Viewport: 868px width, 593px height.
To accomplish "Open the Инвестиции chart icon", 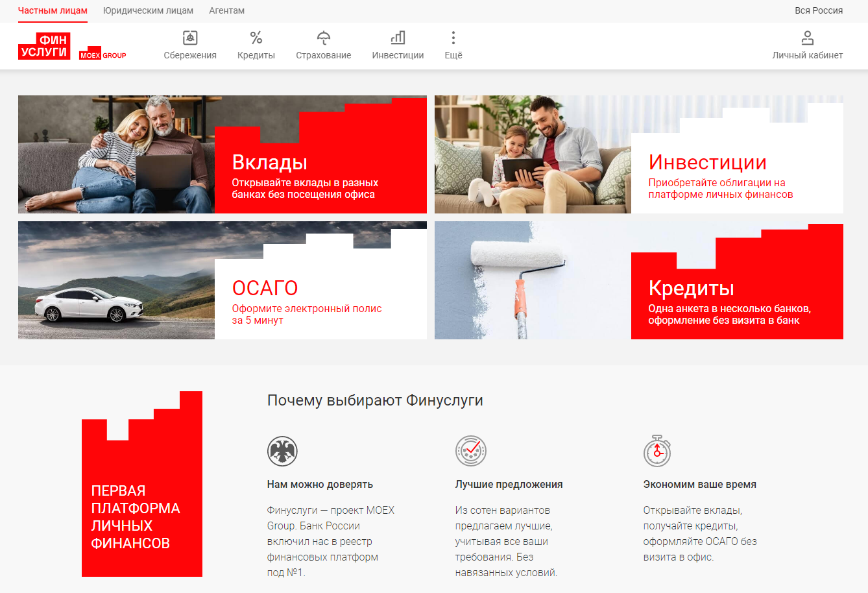I will pyautogui.click(x=398, y=38).
